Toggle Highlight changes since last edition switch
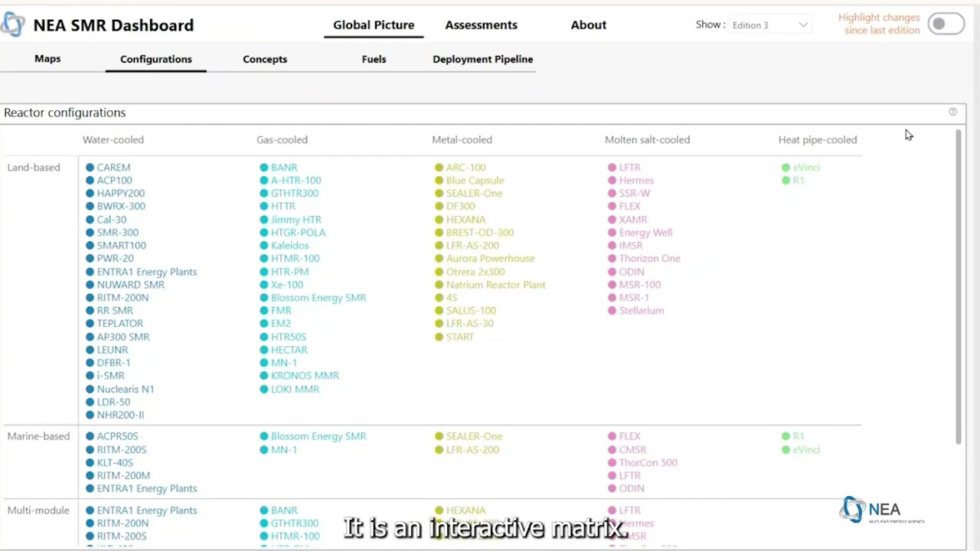 (946, 24)
